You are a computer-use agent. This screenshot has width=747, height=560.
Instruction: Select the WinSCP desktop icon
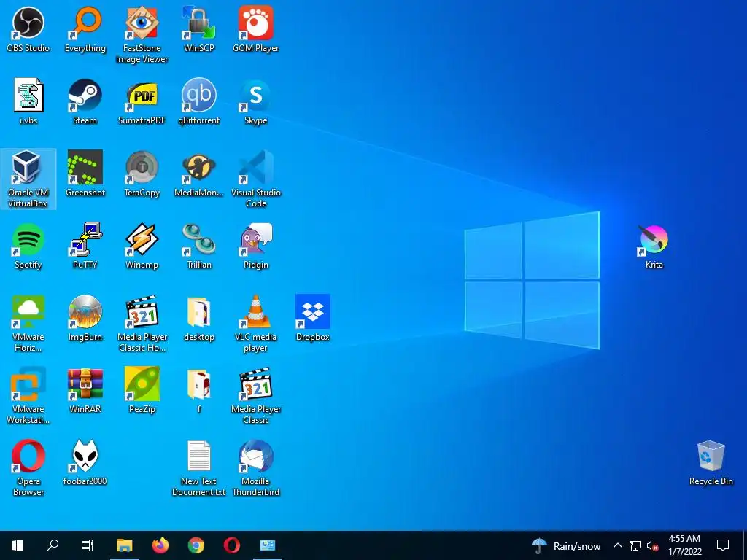[199, 29]
